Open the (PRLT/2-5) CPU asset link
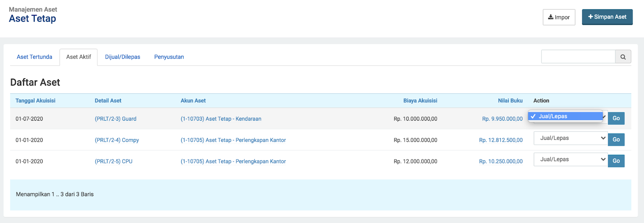644x223 pixels. pyautogui.click(x=114, y=162)
